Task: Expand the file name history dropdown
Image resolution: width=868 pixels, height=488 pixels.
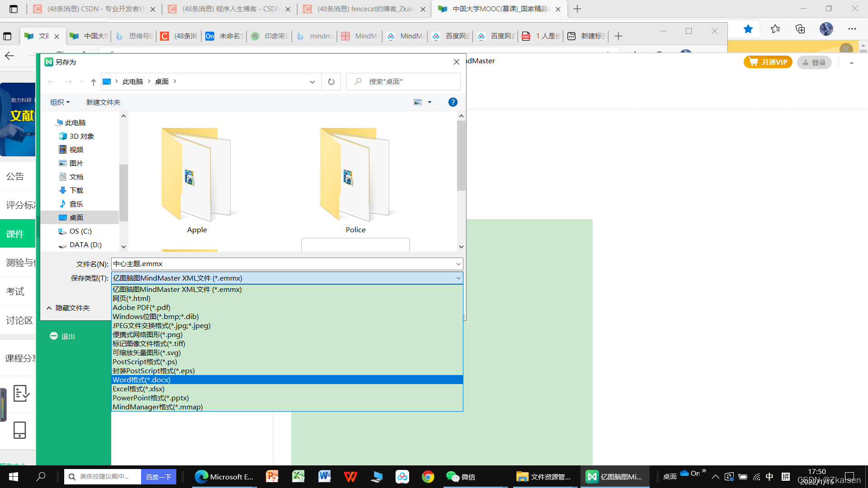Action: (x=458, y=264)
